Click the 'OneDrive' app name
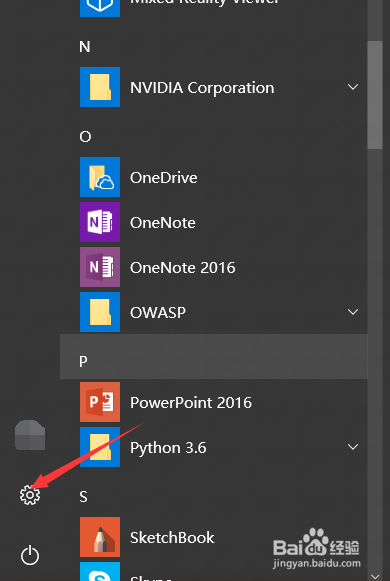 pyautogui.click(x=164, y=178)
